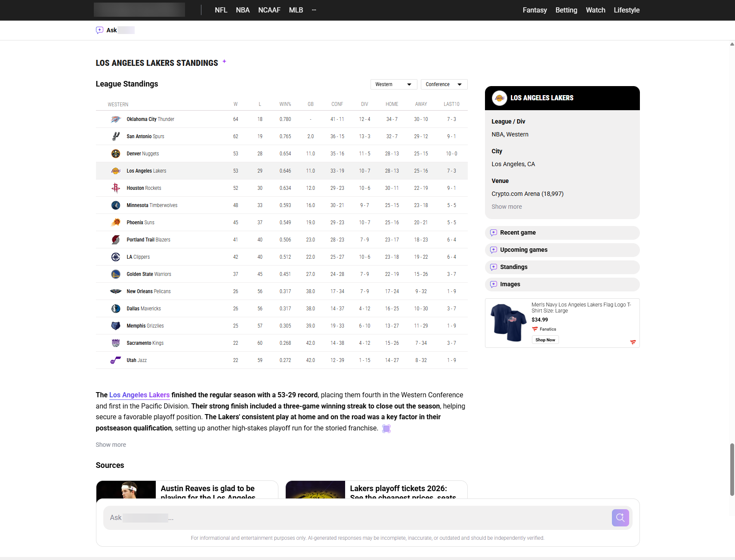Click the chat icon on Recent game
The height and width of the screenshot is (560, 735).
point(494,233)
